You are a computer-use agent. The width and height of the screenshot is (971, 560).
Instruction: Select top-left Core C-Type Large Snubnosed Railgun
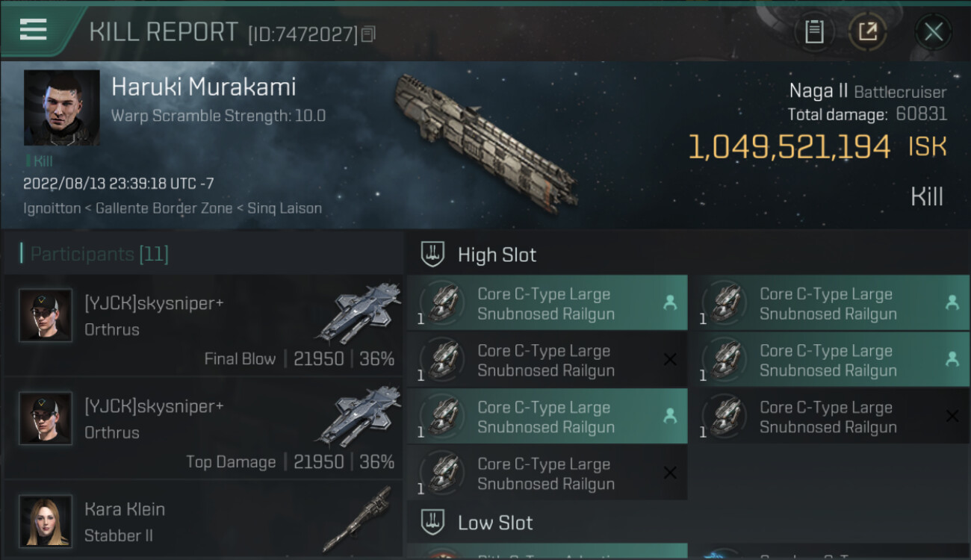pos(545,304)
